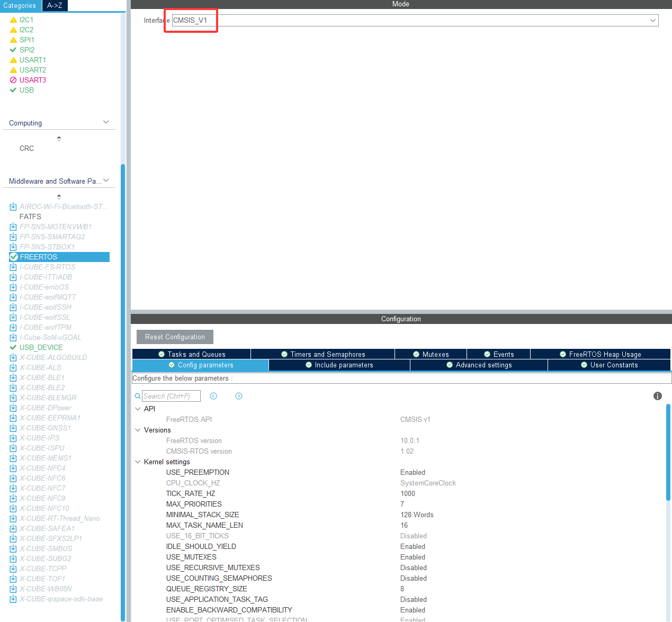Click the warning icon beside I2C1
The image size is (672, 622).
pyautogui.click(x=13, y=20)
